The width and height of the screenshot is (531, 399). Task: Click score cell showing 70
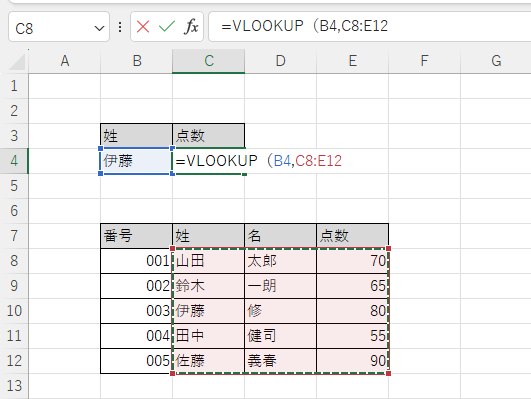353,261
